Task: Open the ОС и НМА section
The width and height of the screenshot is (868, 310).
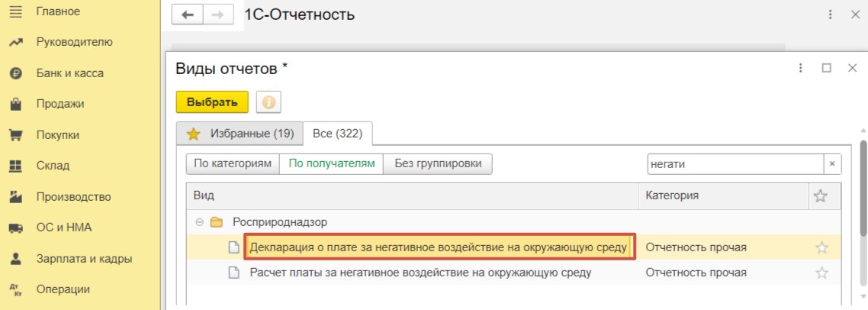Action: 64,228
